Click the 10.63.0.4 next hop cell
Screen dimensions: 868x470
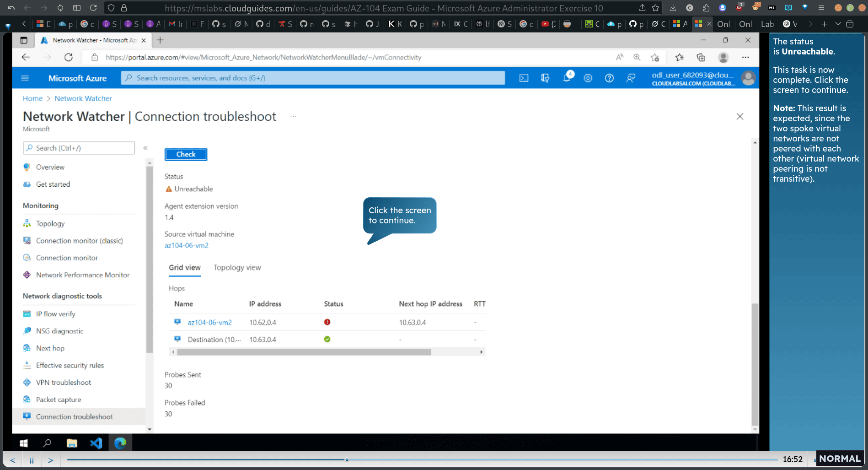[413, 323]
